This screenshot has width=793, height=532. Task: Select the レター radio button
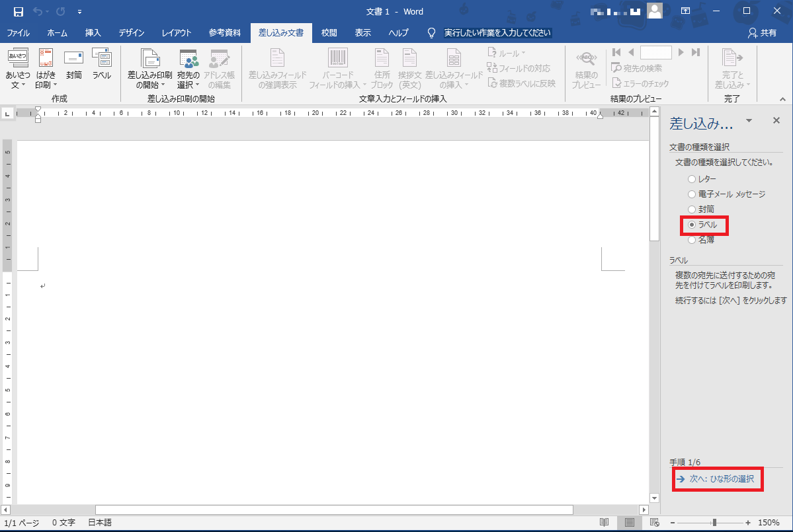point(692,179)
